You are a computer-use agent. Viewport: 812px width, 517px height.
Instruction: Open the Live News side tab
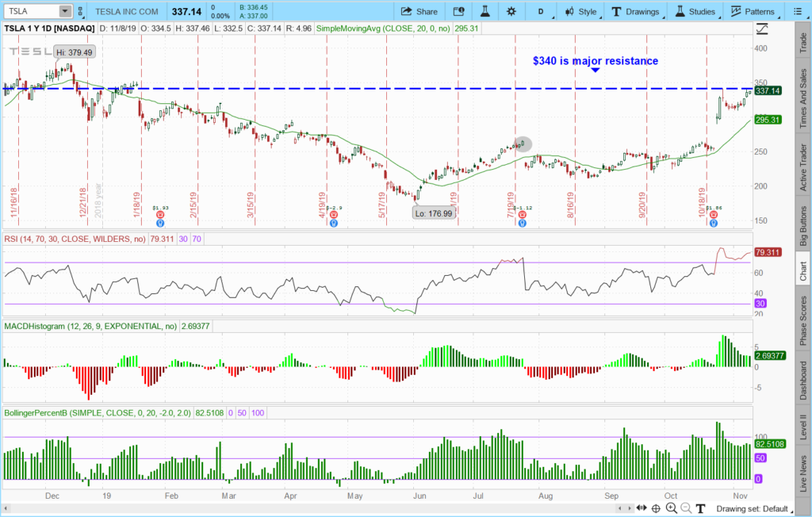803,473
